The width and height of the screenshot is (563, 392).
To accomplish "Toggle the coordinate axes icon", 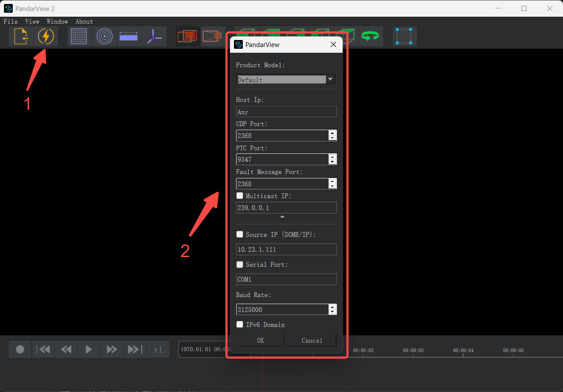I will (154, 36).
